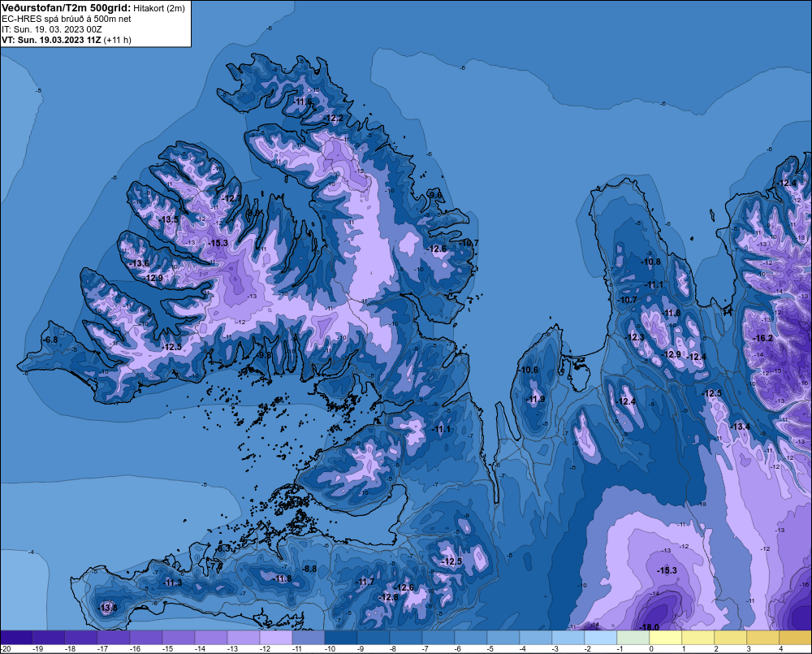Viewport: 812px width, 654px height.
Task: Click the 'EC-HRES spá brúuð á 500m net' line
Action: tap(67, 19)
